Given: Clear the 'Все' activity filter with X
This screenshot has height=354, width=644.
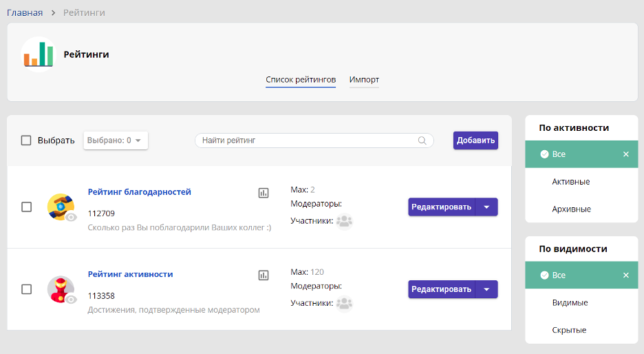Looking at the screenshot, I should (625, 154).
